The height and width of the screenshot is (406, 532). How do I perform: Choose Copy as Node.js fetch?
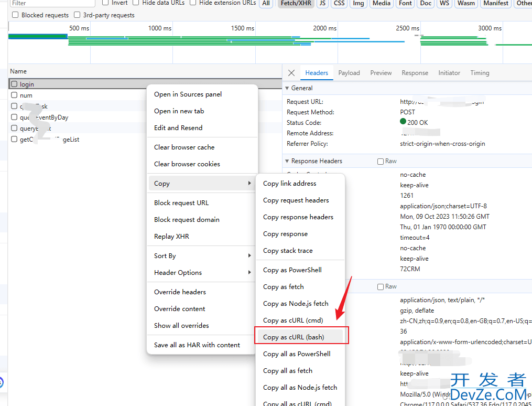coord(300,304)
